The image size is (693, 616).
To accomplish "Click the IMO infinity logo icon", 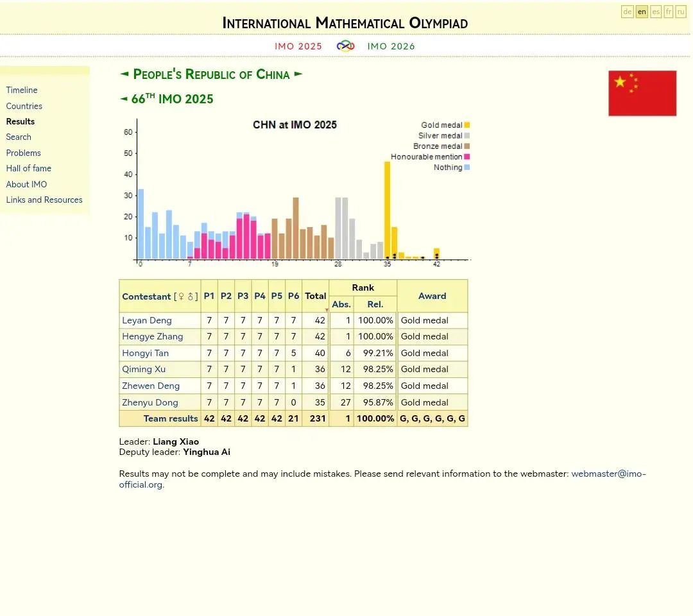I will click(x=345, y=46).
